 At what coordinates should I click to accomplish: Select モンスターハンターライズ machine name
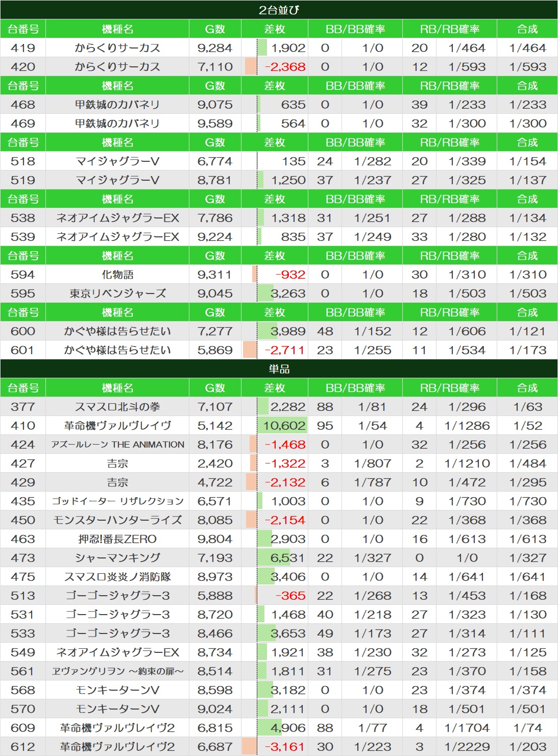(117, 520)
